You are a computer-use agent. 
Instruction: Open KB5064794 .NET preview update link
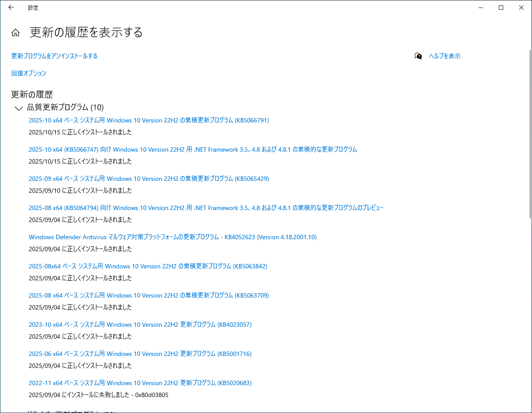coord(206,208)
